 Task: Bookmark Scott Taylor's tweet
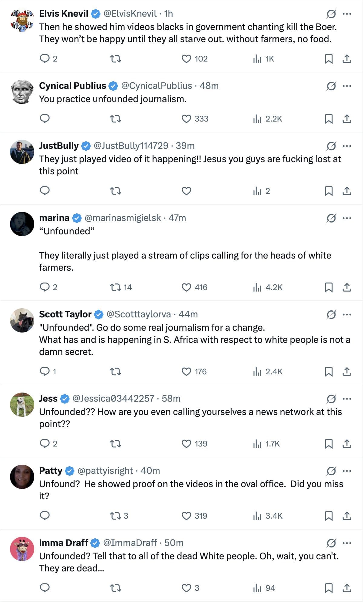[x=329, y=372]
